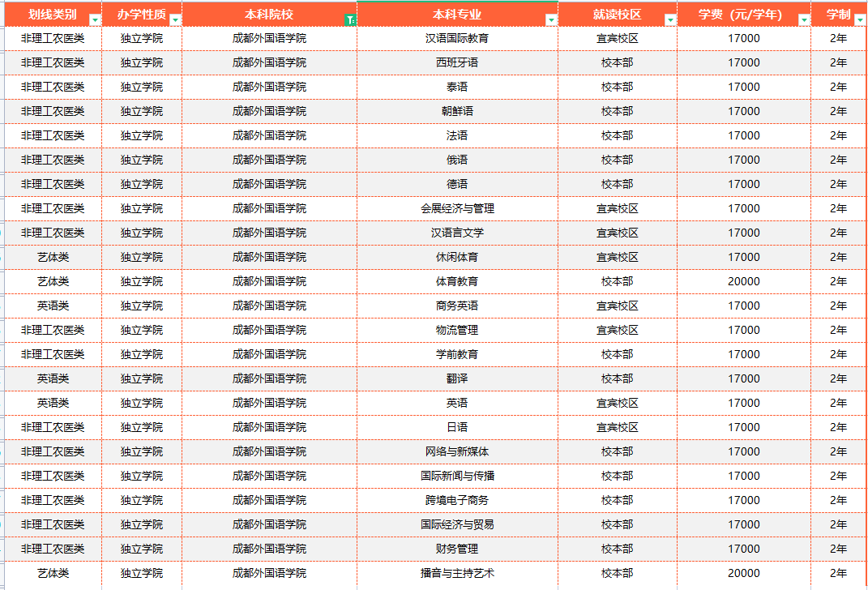
Task: Click the 体育教育 major cell
Action: tap(457, 282)
